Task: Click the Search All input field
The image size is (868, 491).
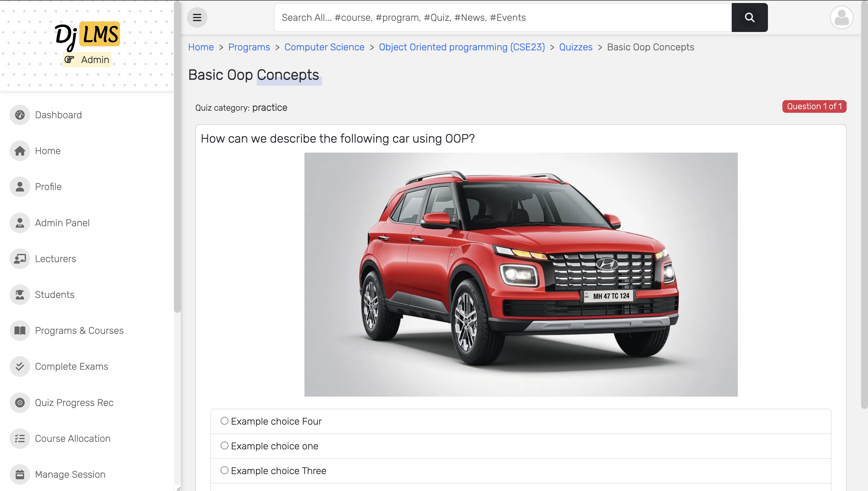Action: coord(503,17)
